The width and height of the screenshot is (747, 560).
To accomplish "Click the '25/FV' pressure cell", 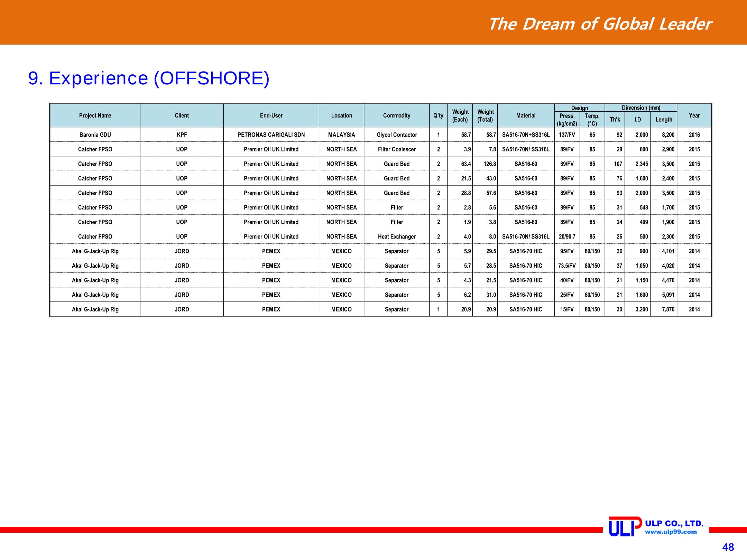I will point(567,295).
